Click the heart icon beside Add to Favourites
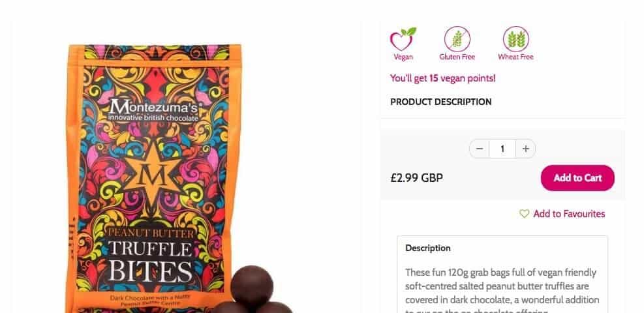This screenshot has height=313, width=644. coord(524,214)
